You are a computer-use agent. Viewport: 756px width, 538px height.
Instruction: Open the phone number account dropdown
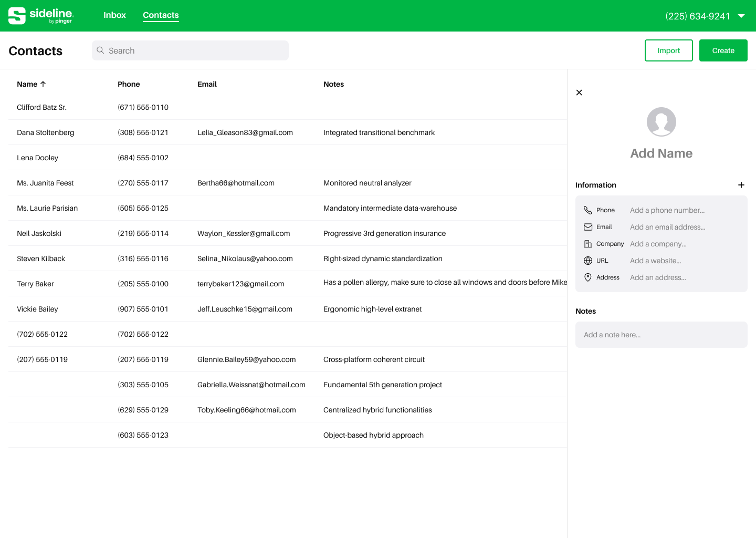tap(741, 16)
